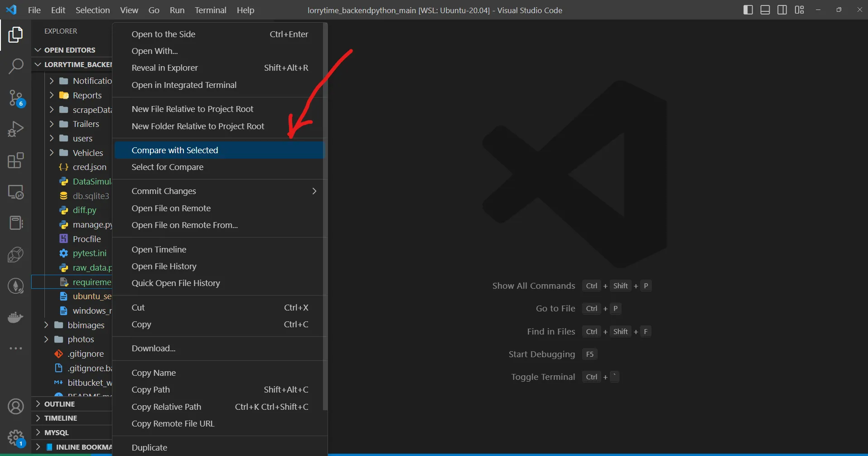Choose Compare with Selected
The image size is (868, 456).
click(219, 150)
